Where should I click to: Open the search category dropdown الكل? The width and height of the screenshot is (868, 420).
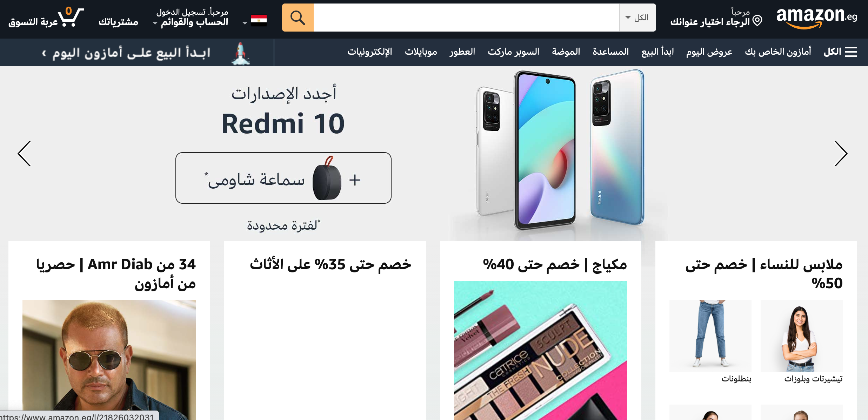[x=637, y=18]
